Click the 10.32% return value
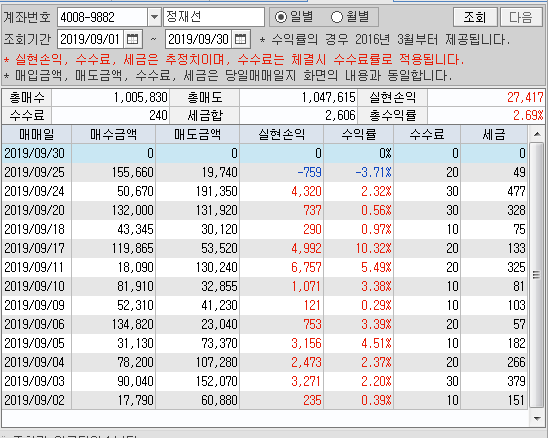The image size is (548, 438). click(374, 248)
